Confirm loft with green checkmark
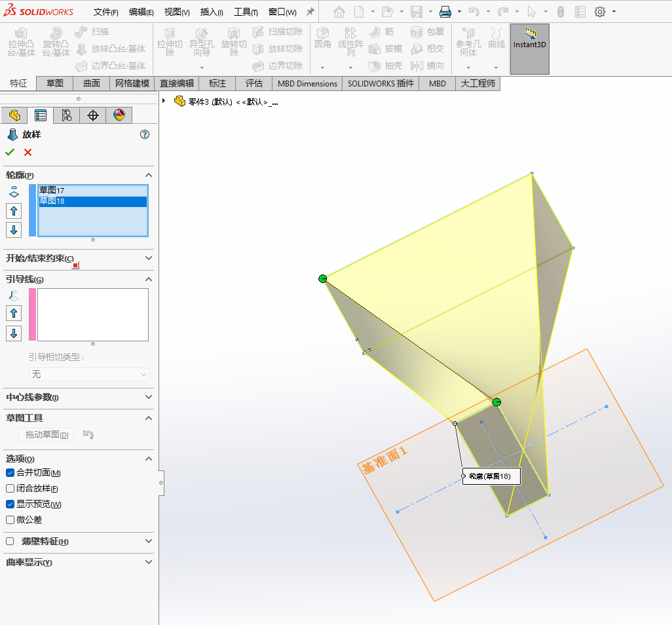 10,152
